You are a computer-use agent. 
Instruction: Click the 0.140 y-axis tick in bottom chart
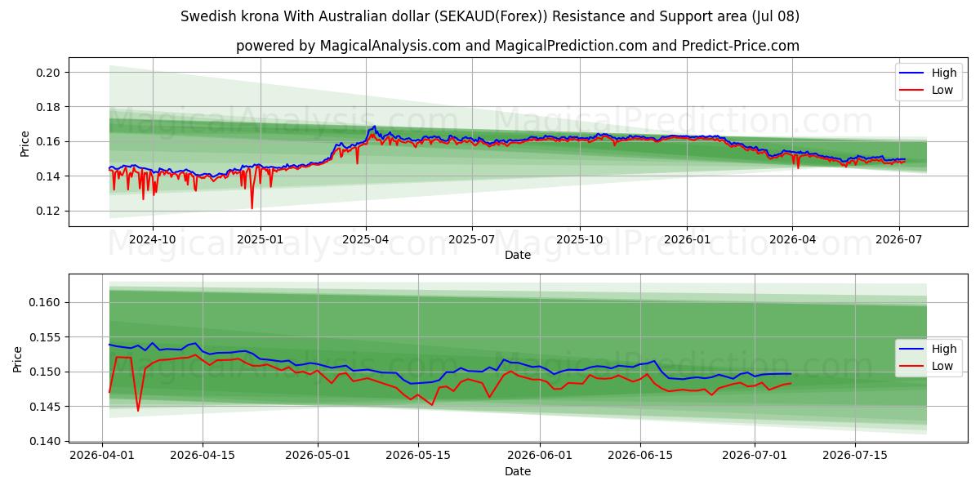pyautogui.click(x=47, y=441)
